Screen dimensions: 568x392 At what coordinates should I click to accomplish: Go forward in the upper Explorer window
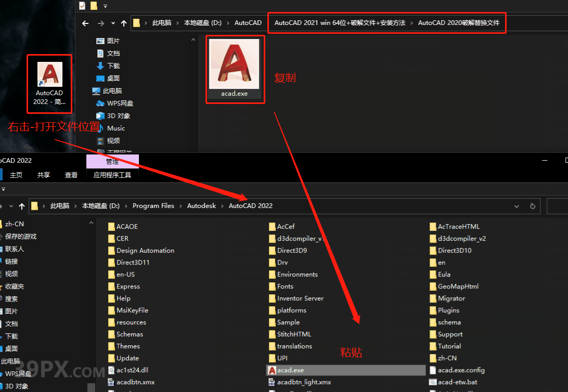(x=101, y=23)
